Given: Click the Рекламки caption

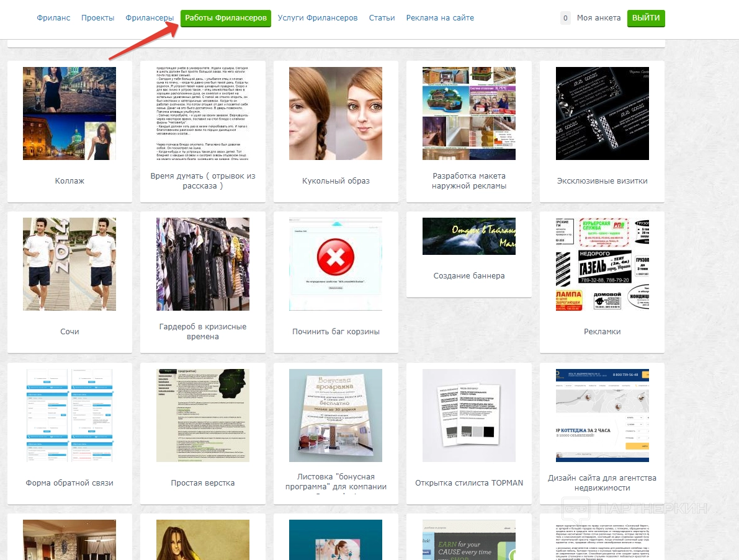Looking at the screenshot, I should click(x=602, y=332).
